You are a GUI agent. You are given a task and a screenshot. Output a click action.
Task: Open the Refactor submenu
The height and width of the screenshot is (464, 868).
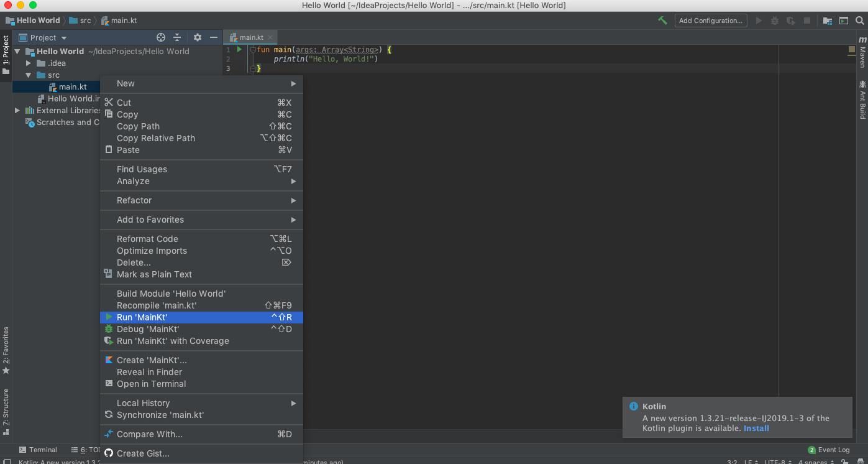pyautogui.click(x=201, y=200)
